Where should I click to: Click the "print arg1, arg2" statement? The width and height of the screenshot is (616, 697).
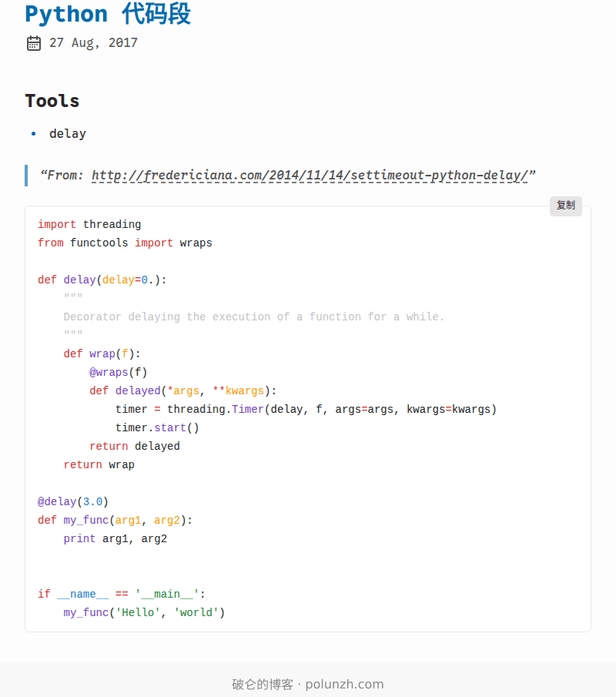115,539
